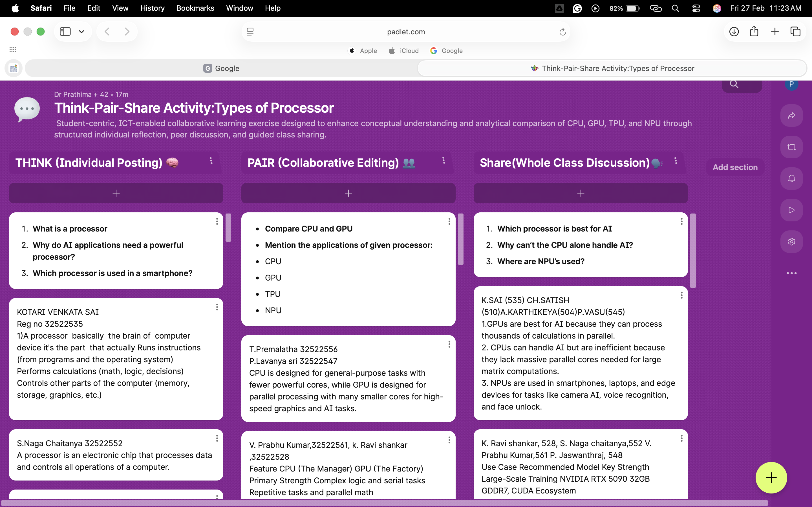This screenshot has width=812, height=507.
Task: Open PAIR section three-dot options menu
Action: [x=443, y=161]
